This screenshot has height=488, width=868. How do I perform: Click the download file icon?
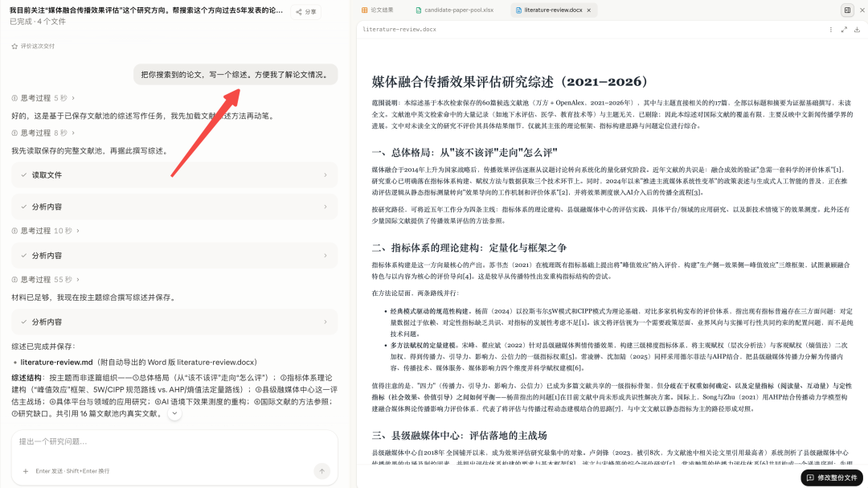857,30
